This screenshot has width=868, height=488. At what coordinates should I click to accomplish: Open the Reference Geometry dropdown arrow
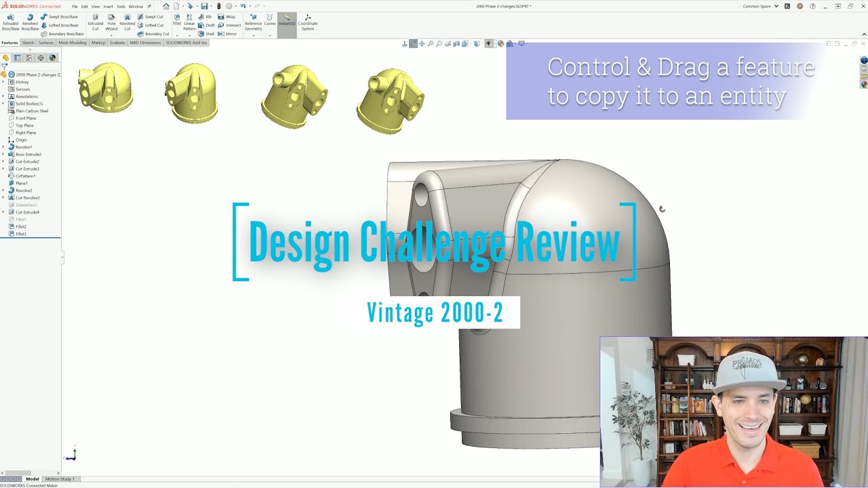point(253,35)
